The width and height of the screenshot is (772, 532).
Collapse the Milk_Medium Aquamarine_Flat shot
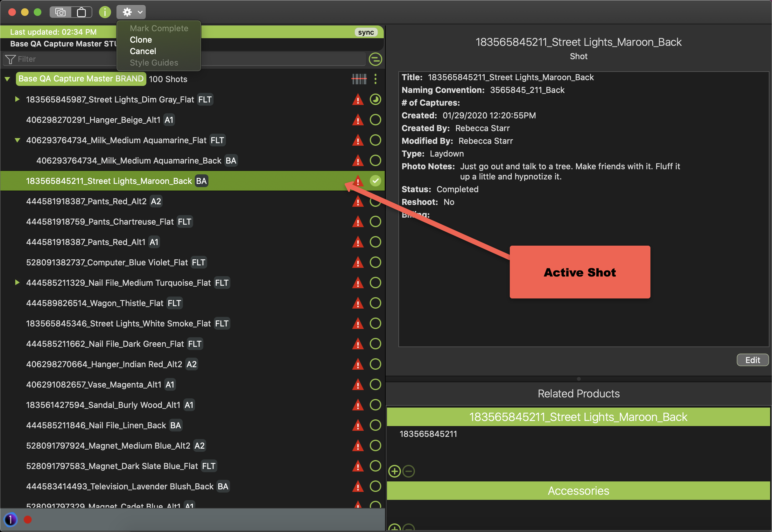[x=17, y=140]
